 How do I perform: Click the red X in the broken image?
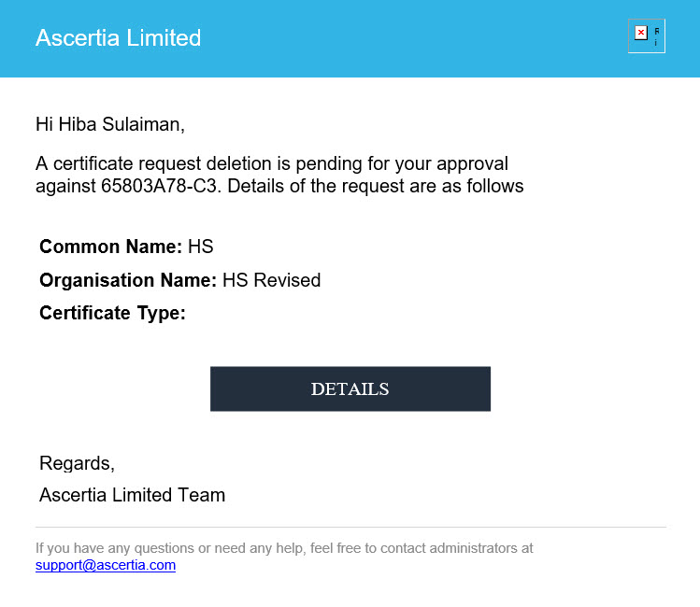click(x=640, y=33)
